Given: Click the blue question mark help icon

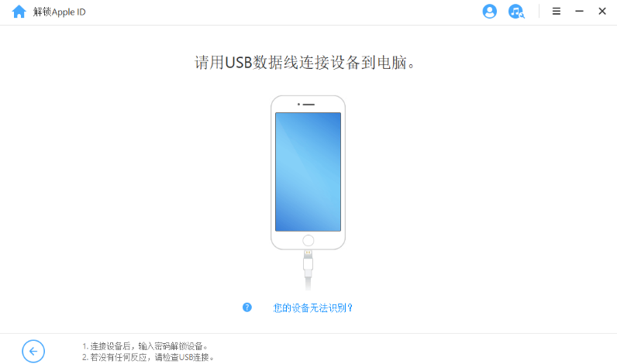Looking at the screenshot, I should point(247,307).
